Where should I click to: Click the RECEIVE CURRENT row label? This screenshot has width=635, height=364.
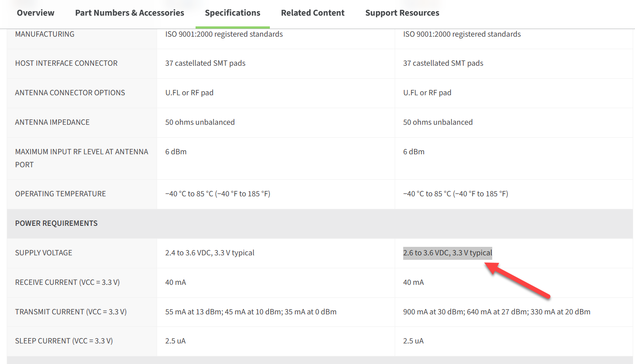[x=68, y=282]
